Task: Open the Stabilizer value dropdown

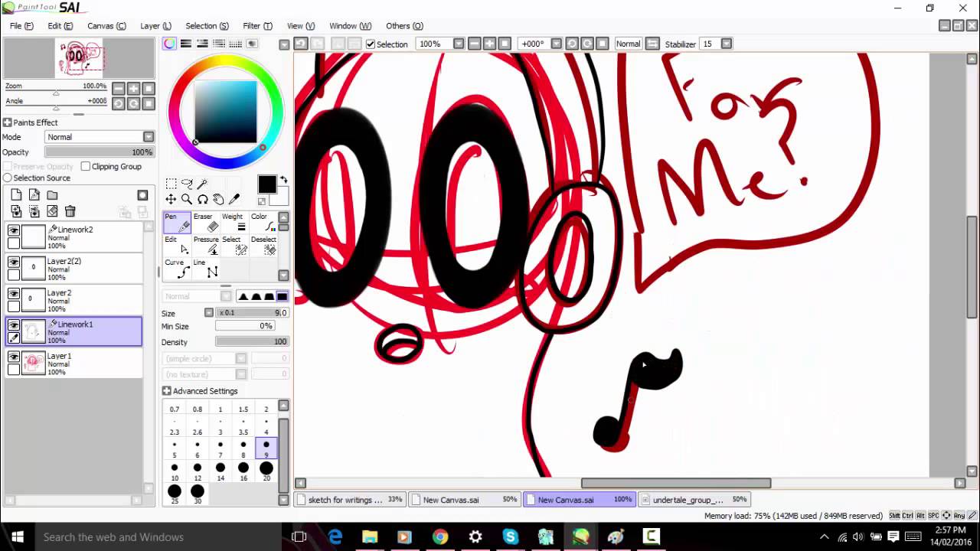Action: (727, 44)
